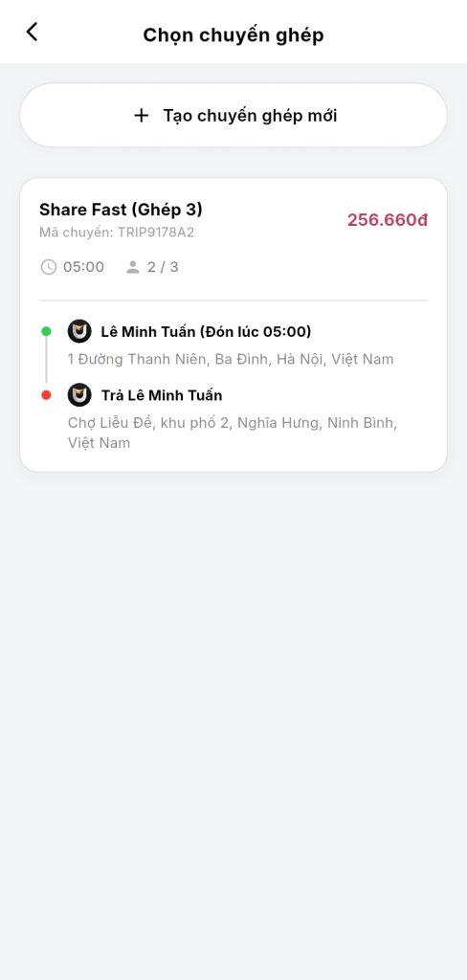
Task: Click the 256.660đ price
Action: 388,220
